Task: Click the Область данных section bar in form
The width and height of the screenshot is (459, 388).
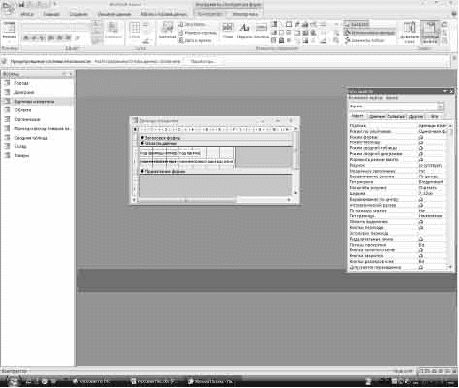Action: [216, 143]
